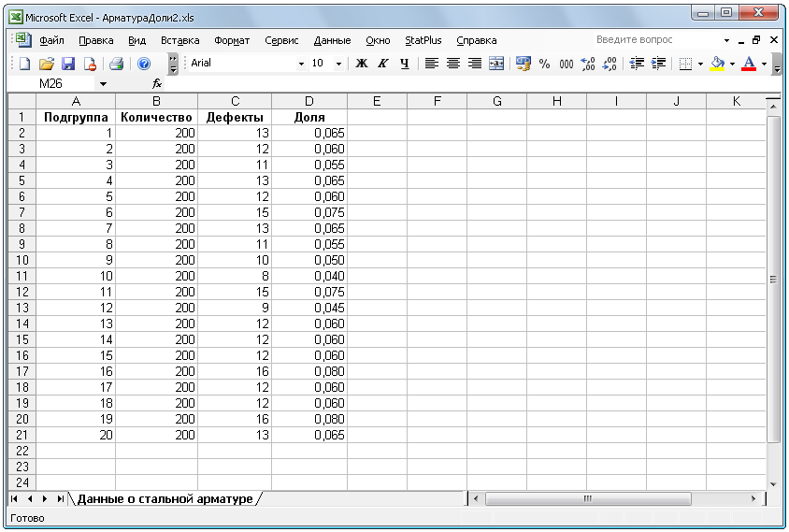Open the StatPlus menu

click(423, 40)
